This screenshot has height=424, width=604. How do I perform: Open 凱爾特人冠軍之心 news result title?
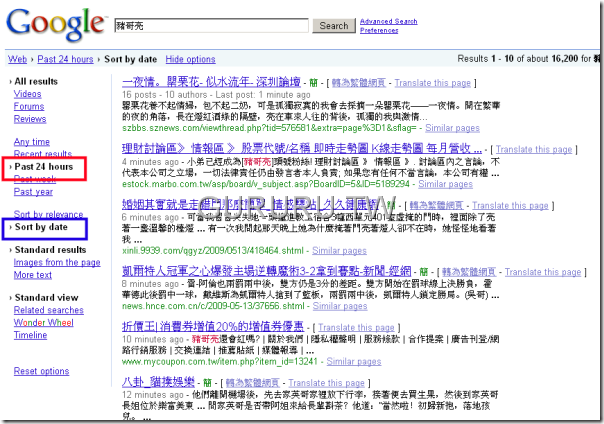click(267, 271)
